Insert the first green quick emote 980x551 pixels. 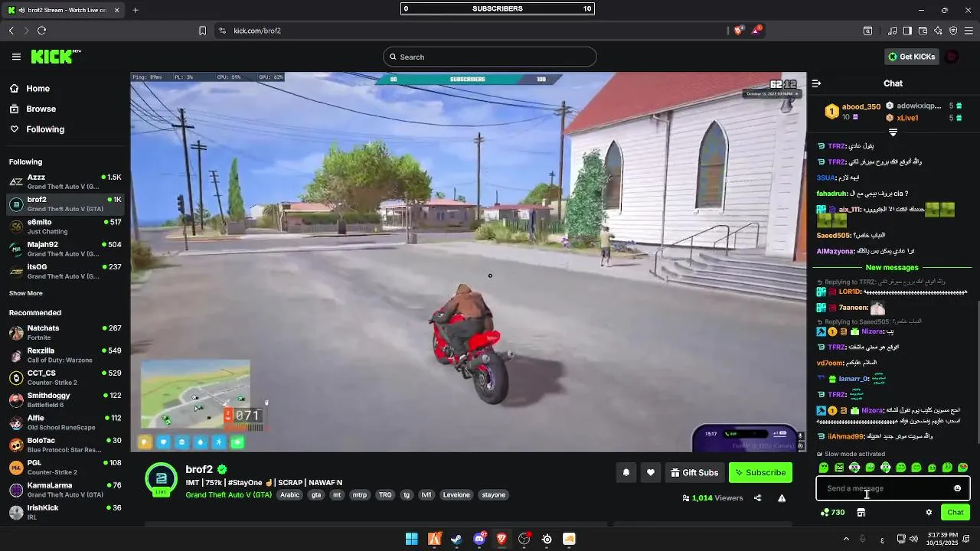coord(824,468)
